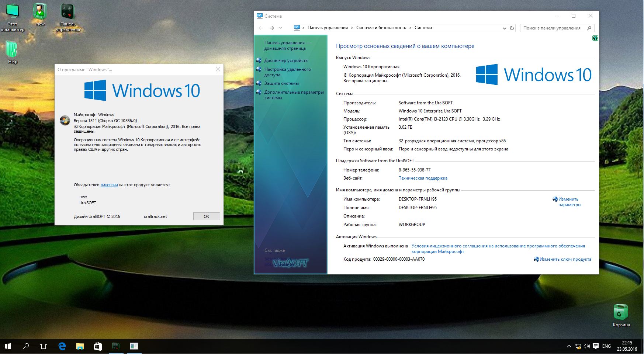Switch ENG input language indicator
Screen dimensions: 644x354
[606, 346]
